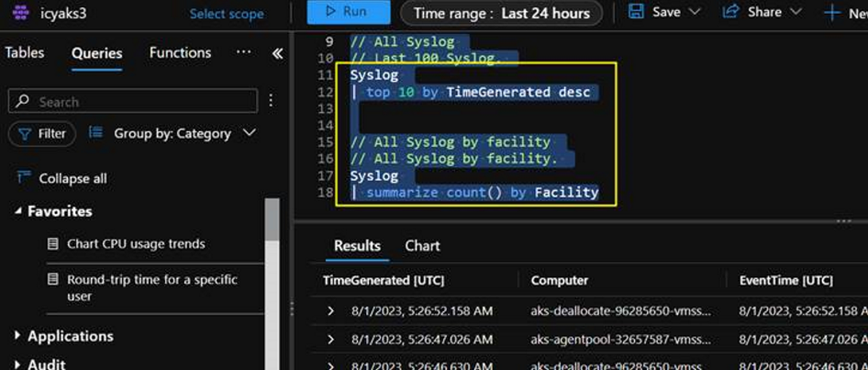Collapse the side panel with double-chevron icon
868x370 pixels.
click(x=277, y=54)
